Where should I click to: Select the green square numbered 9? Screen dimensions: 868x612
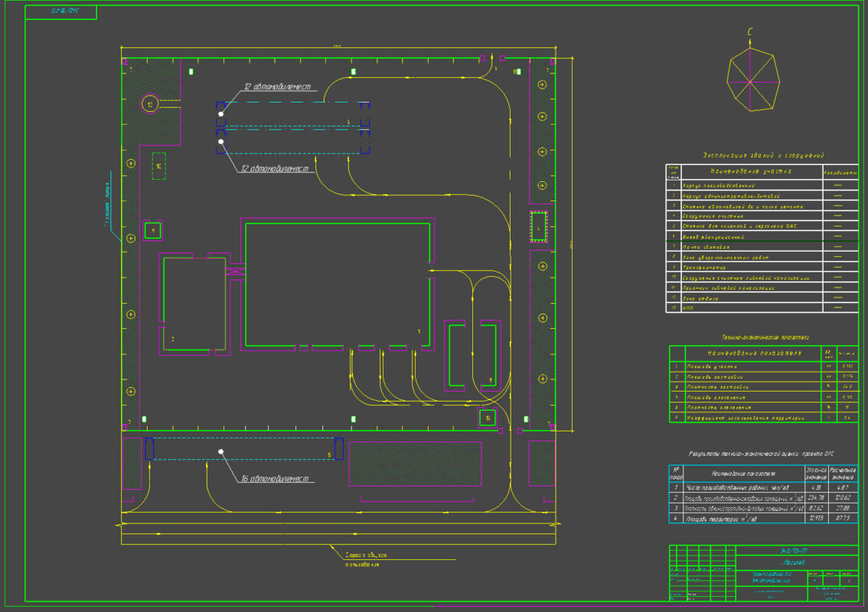pyautogui.click(x=153, y=231)
